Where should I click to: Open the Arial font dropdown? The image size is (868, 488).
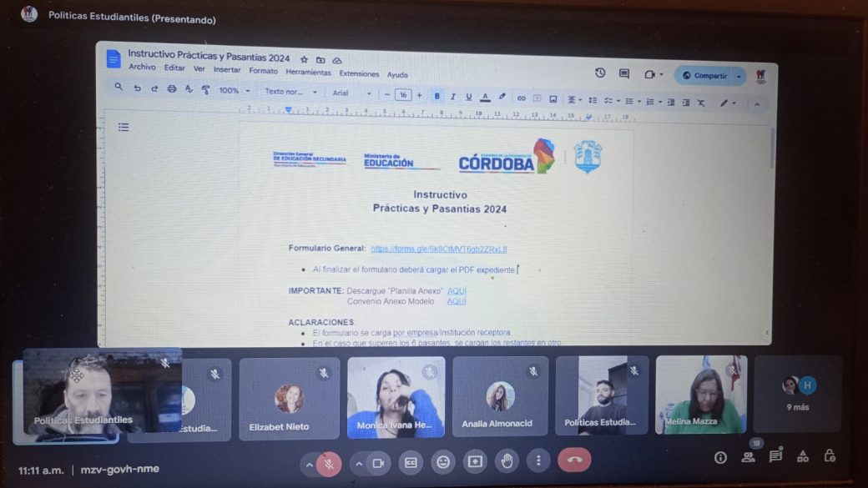coord(351,93)
